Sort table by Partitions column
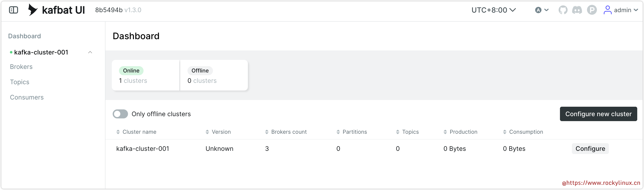Image resolution: width=644 pixels, height=190 pixels. tap(354, 132)
